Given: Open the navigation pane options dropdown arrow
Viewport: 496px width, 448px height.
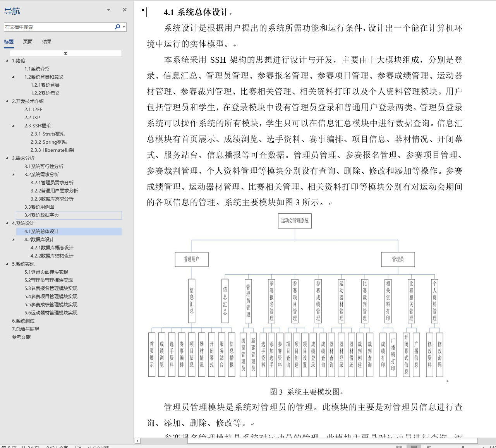Looking at the screenshot, I should [108, 10].
